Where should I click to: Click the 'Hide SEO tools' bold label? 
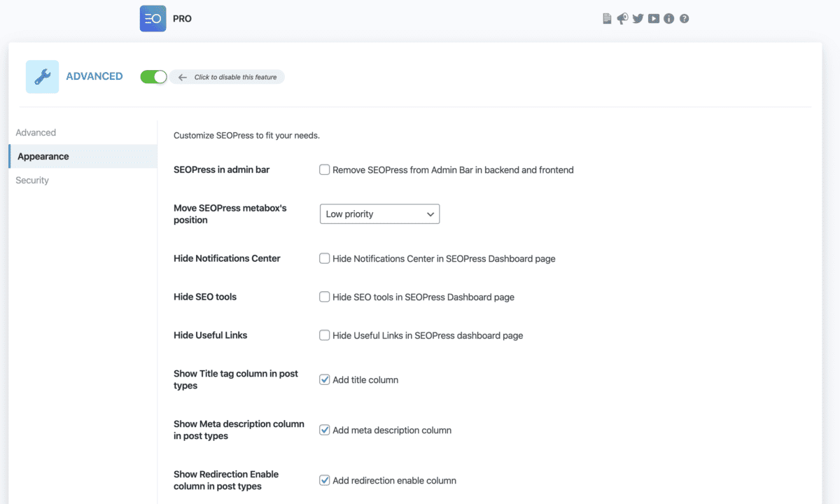(x=205, y=297)
